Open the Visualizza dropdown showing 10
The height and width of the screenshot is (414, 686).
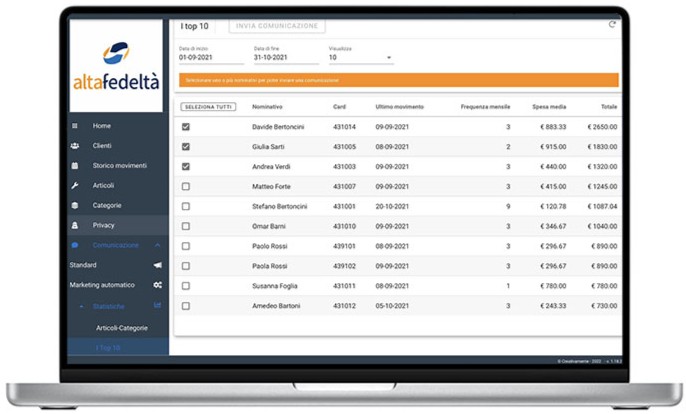click(361, 57)
